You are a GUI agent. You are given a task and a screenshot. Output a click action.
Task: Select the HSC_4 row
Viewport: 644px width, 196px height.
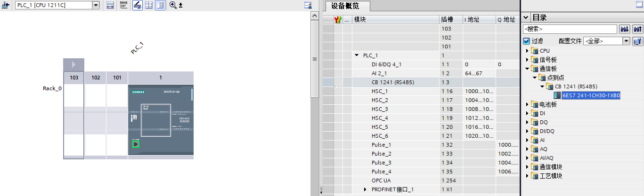(x=421, y=118)
